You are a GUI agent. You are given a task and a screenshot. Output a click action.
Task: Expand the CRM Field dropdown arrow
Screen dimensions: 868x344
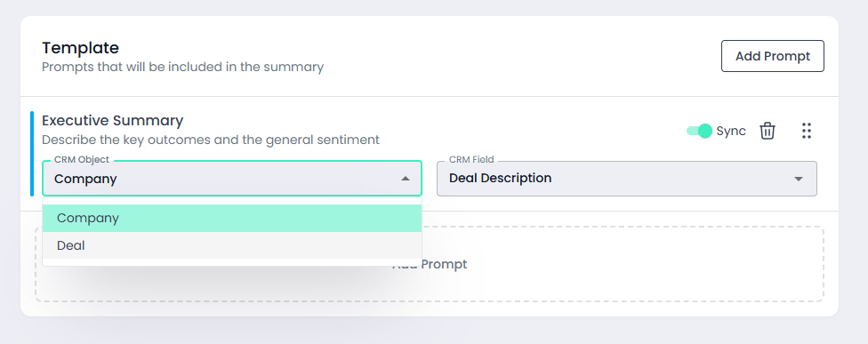pyautogui.click(x=799, y=179)
